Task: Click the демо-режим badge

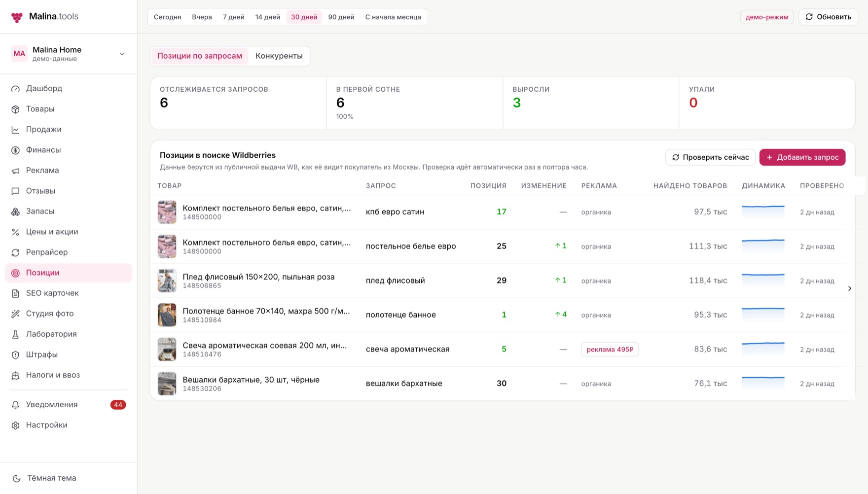Action: click(767, 17)
